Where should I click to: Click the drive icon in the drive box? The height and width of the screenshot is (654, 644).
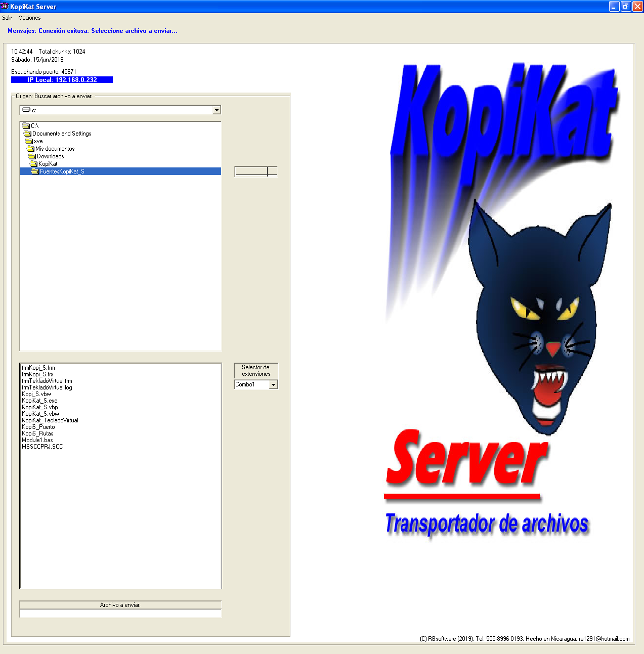26,110
